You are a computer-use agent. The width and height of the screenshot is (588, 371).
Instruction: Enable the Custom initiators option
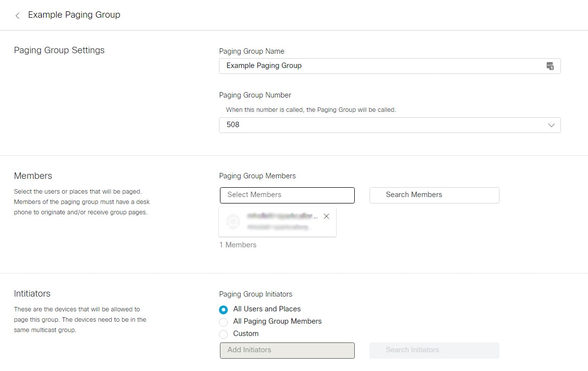click(223, 334)
